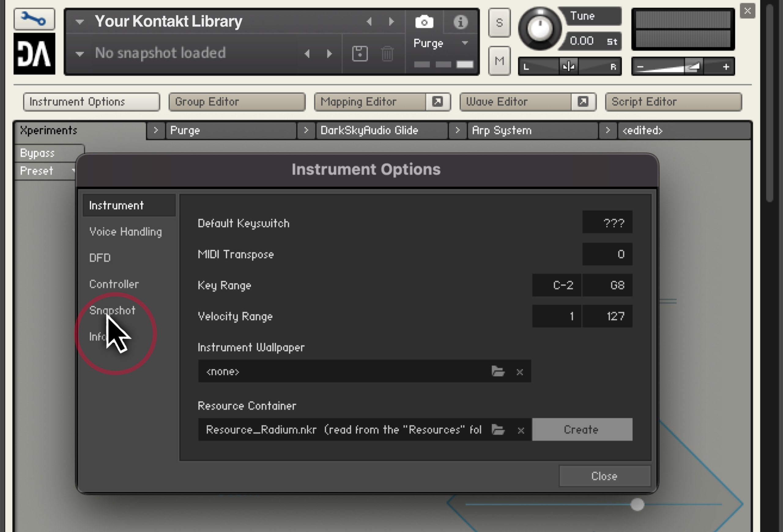Open the Script Editor
Image resolution: width=783 pixels, height=532 pixels.
(x=674, y=102)
